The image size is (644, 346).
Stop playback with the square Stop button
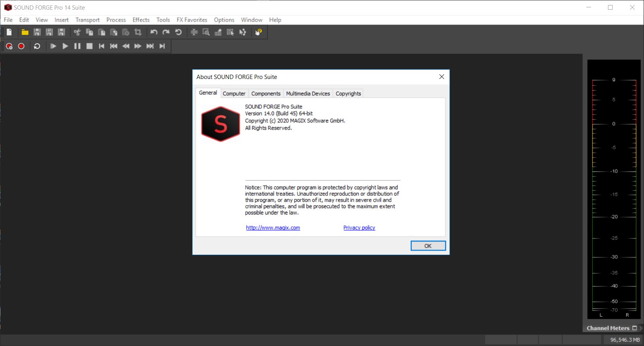[90, 46]
